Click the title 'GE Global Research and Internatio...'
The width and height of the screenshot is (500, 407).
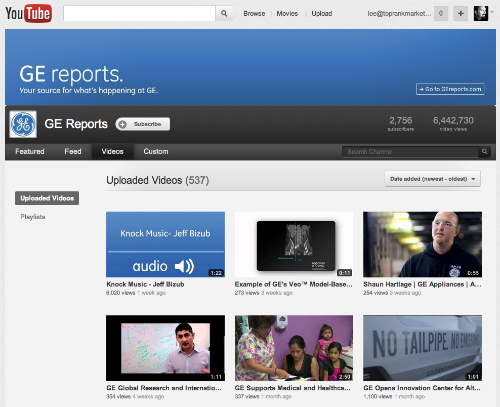(x=164, y=388)
